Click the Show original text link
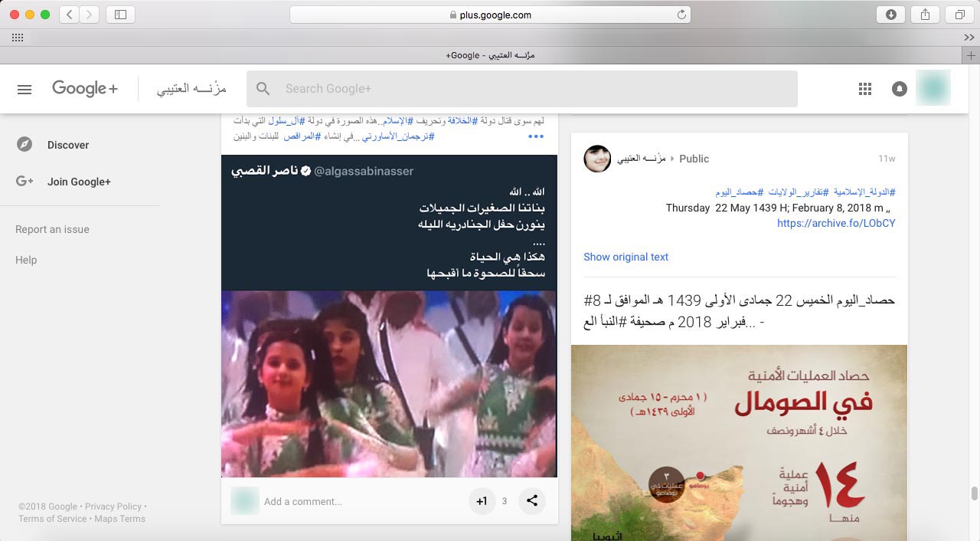980x541 pixels. coord(626,257)
